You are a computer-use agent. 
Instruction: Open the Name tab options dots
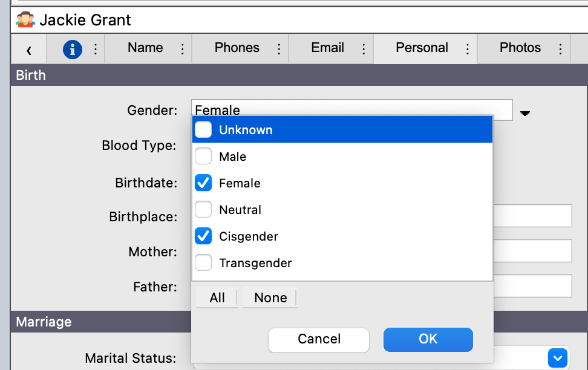tap(183, 49)
